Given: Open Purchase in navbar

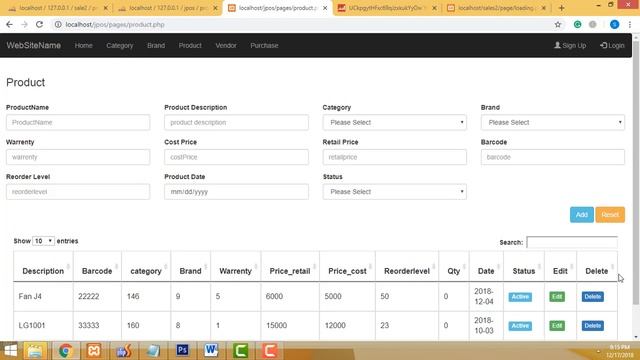Looking at the screenshot, I should pos(264,45).
